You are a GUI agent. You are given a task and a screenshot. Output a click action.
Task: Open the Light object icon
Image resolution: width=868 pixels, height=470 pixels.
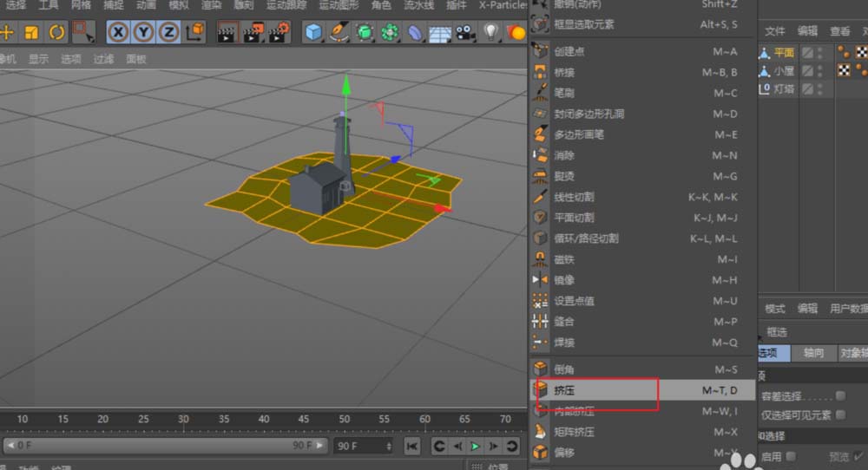point(491,33)
